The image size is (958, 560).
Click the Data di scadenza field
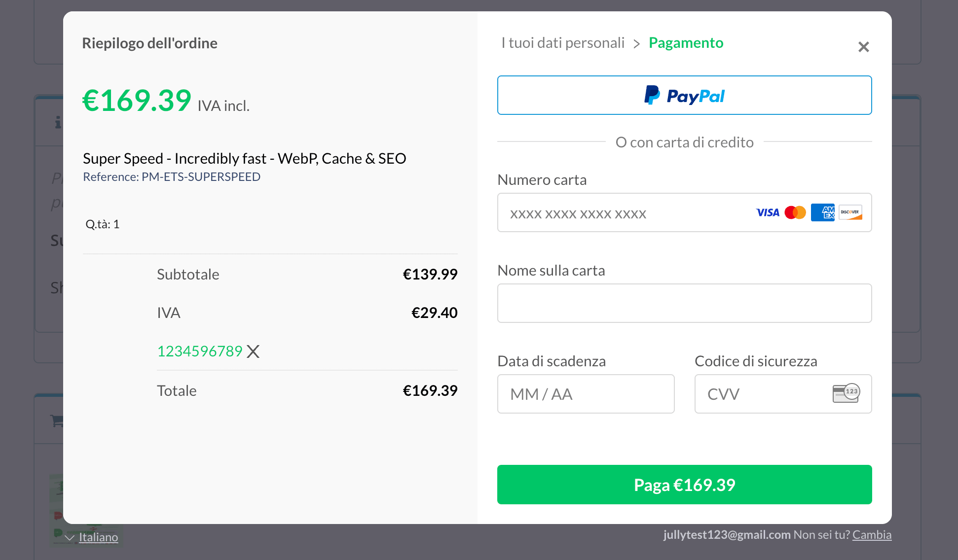click(586, 394)
